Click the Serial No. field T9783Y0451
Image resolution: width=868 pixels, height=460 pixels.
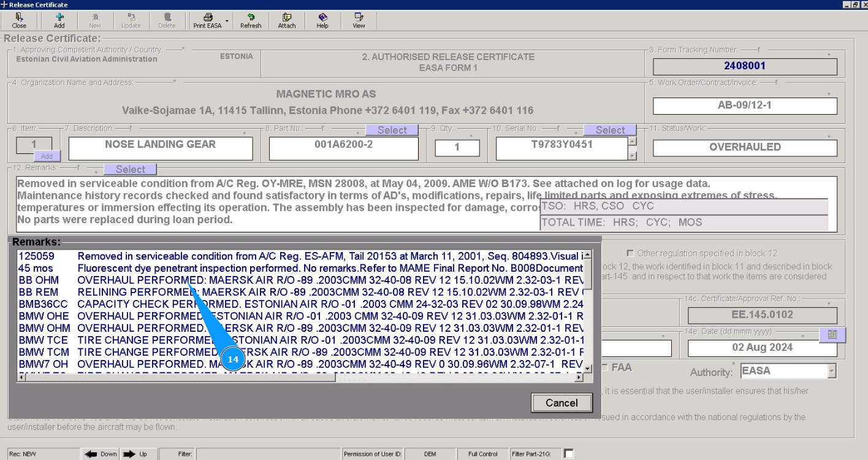coord(562,148)
